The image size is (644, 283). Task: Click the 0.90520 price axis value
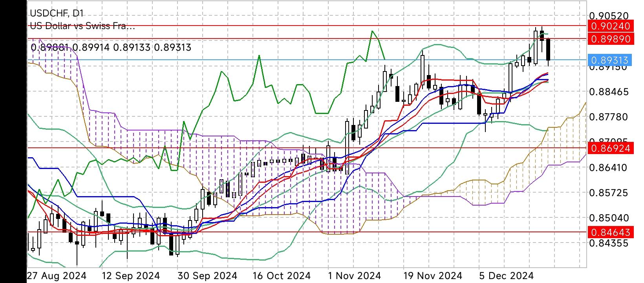pos(609,16)
